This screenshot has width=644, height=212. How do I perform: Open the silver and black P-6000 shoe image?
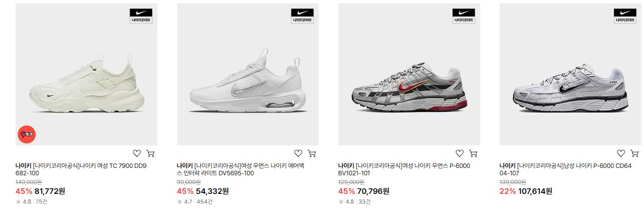571,74
